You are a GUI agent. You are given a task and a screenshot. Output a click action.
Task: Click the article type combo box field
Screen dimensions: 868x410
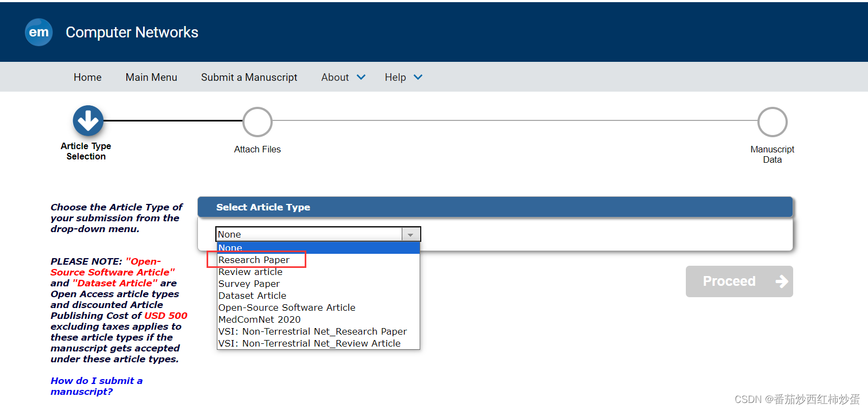pos(318,234)
